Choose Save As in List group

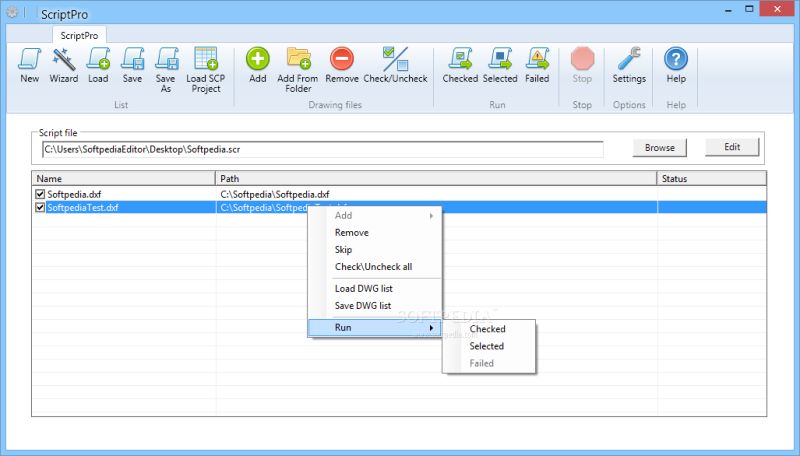[x=166, y=70]
